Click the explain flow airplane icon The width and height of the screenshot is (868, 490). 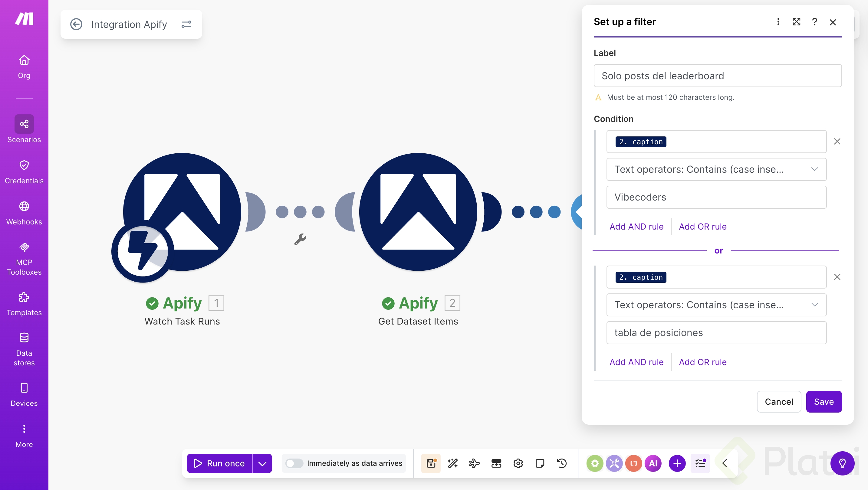pyautogui.click(x=475, y=463)
